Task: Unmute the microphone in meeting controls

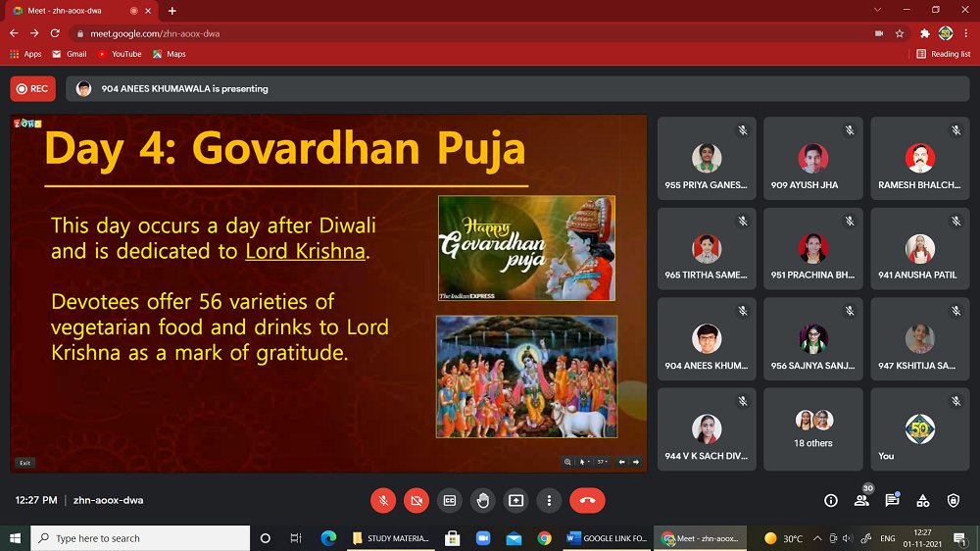Action: point(383,500)
